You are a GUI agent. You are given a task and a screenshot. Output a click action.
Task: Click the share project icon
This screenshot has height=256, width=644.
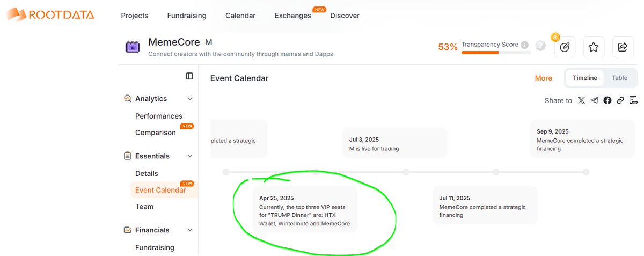pyautogui.click(x=623, y=47)
